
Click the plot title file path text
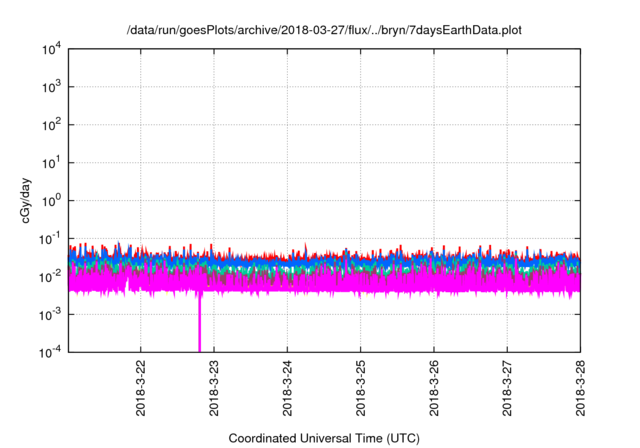325,32
